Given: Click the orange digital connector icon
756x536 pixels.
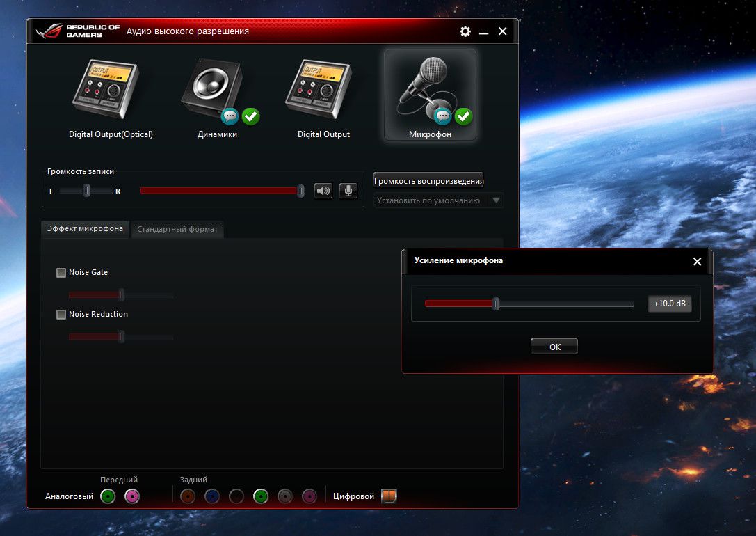Looking at the screenshot, I should pos(389,496).
